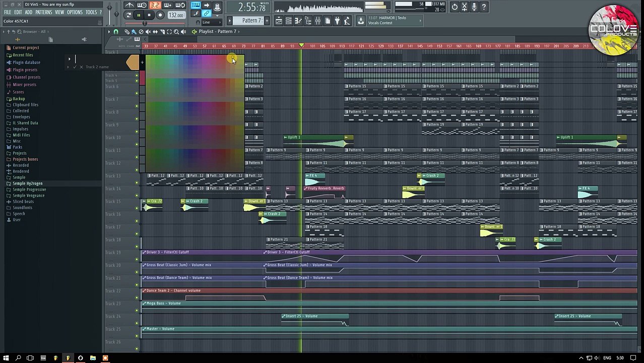Screen dimensions: 644x363
Task: Open snap 'Line' dropdown
Action: pyautogui.click(x=212, y=22)
